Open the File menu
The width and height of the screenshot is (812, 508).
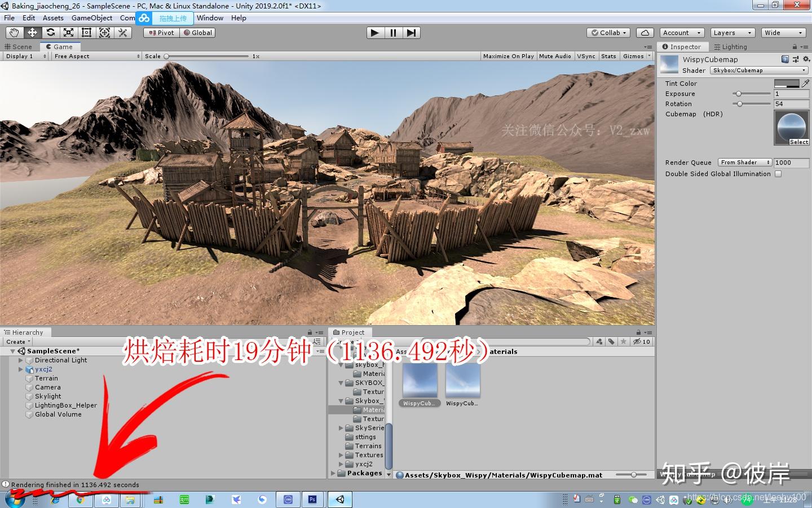[10, 18]
